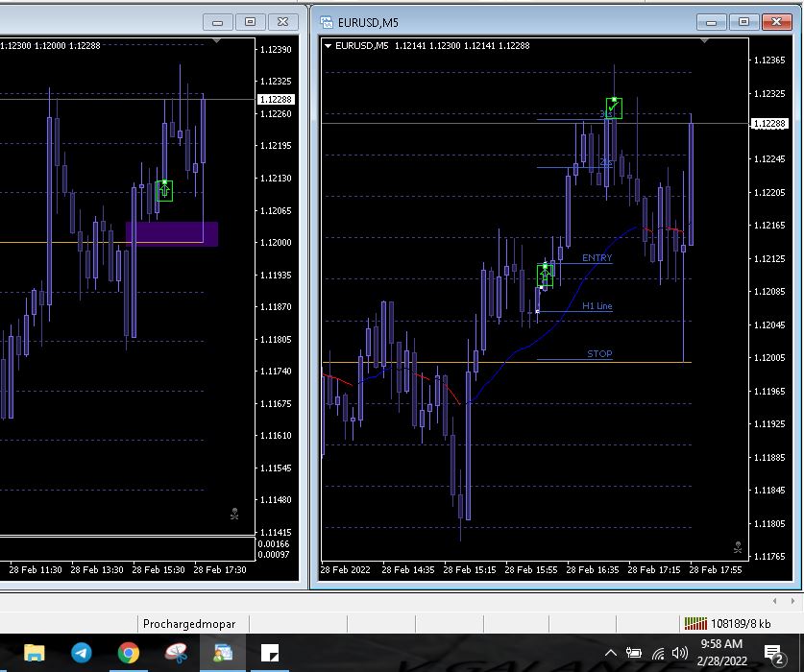Maximize the EURUSD,M5 chart window
The width and height of the screenshot is (804, 672).
coord(743,22)
